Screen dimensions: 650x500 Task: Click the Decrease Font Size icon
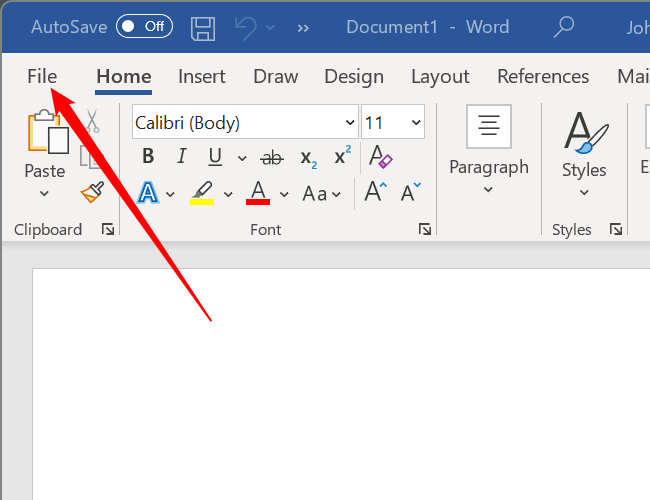click(x=411, y=192)
